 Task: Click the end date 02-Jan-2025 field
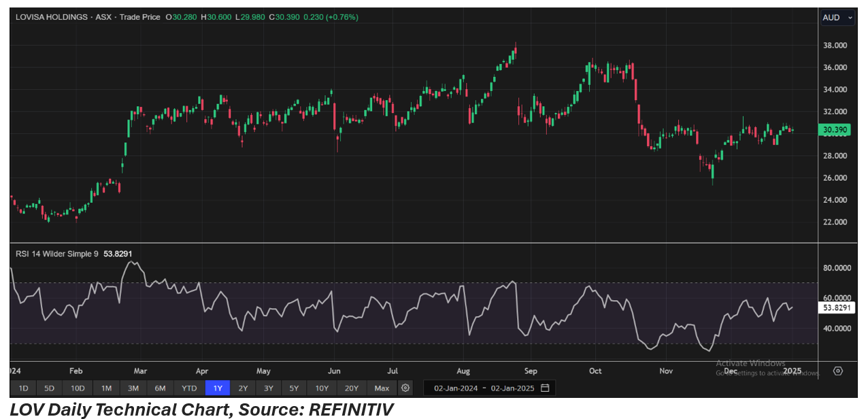[513, 388]
